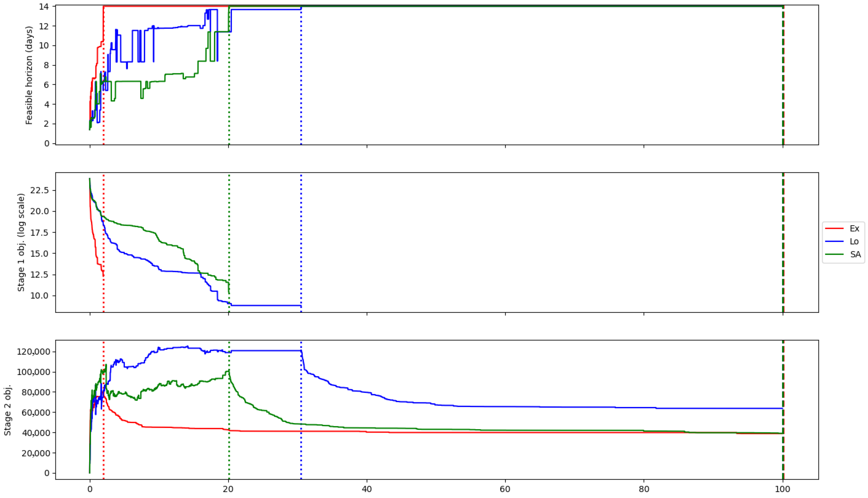This screenshot has height=498, width=868.
Task: Click the '80,000' y-axis tick label
Action: [x=36, y=392]
